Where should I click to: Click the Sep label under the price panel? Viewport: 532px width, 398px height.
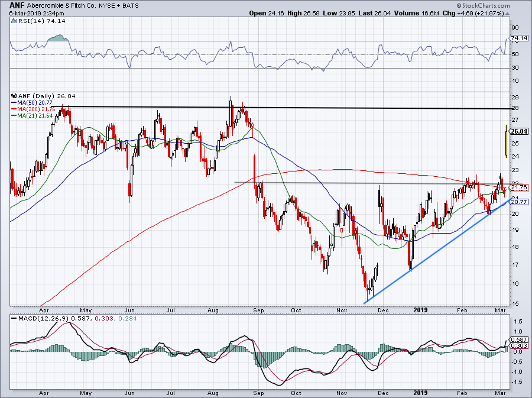258,310
